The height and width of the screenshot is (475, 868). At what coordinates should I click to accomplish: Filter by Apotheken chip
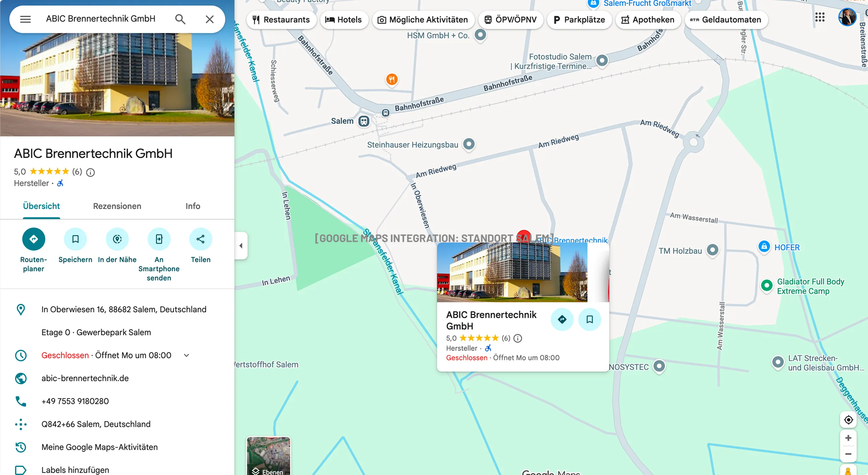point(647,19)
